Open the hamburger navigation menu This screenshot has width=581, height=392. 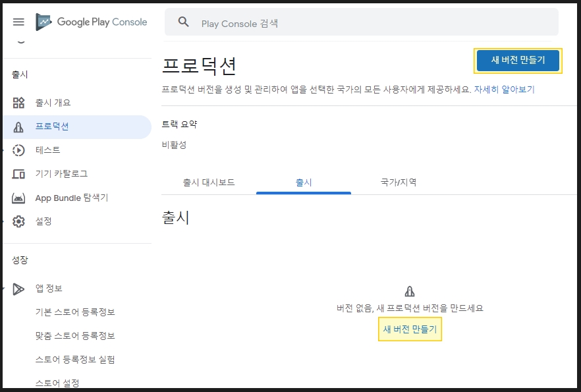tap(18, 22)
